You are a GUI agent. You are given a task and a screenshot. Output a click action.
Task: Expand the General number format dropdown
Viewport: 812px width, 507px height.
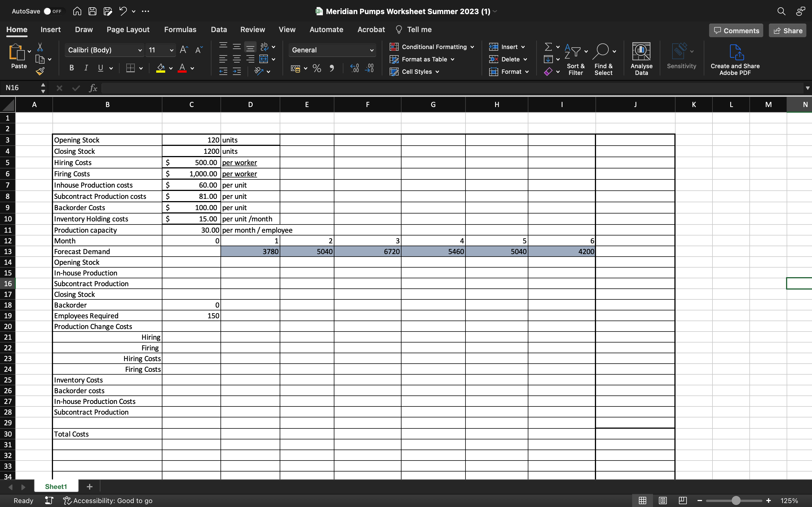[x=371, y=50]
